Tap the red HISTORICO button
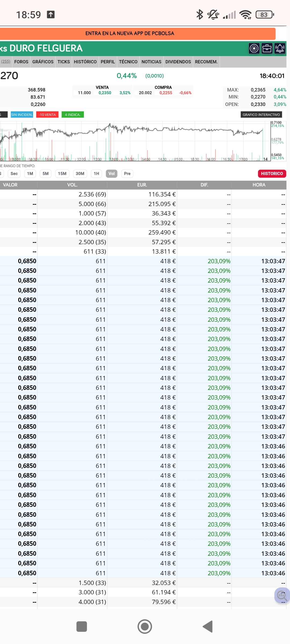Viewport: 290px width, 644px height. [x=272, y=174]
